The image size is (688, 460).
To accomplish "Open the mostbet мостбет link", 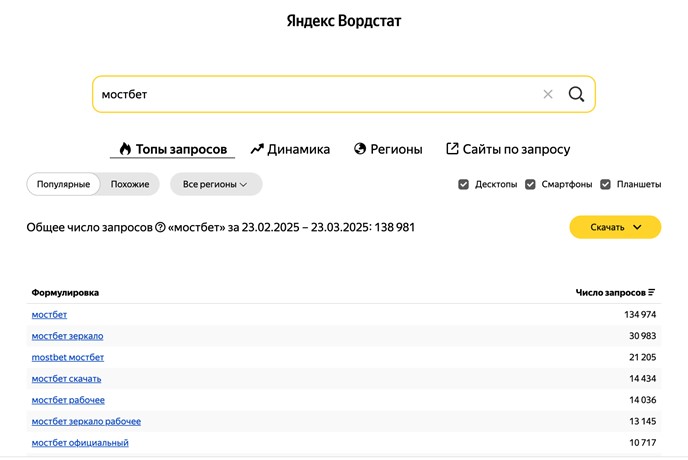I will pos(68,357).
